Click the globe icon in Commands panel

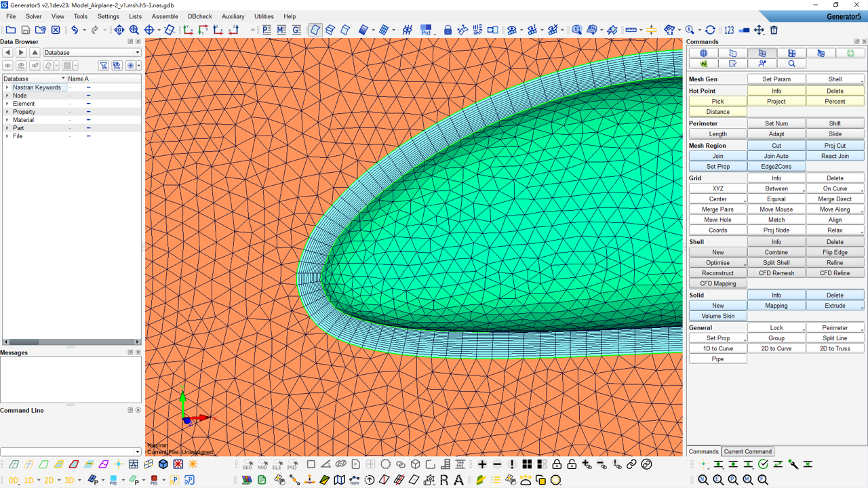[x=703, y=53]
